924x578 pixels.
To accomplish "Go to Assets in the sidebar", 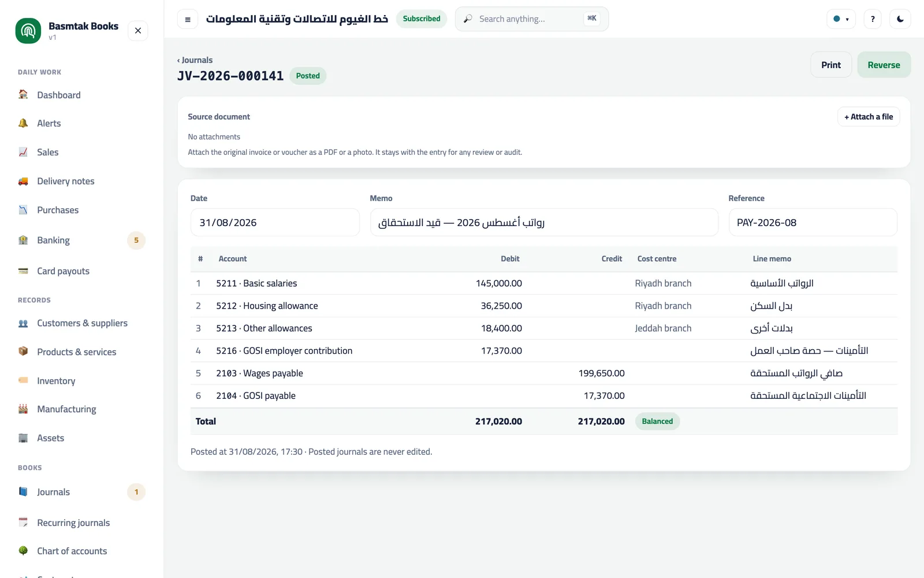I will click(x=81, y=438).
